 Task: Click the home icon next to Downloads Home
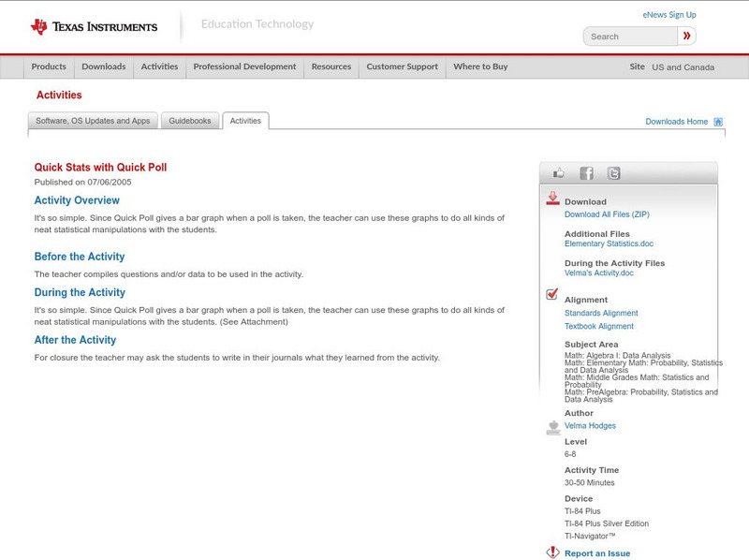pyautogui.click(x=717, y=121)
